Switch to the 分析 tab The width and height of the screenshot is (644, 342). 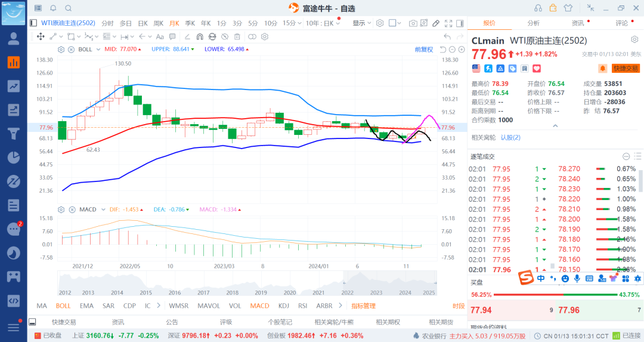coord(533,23)
